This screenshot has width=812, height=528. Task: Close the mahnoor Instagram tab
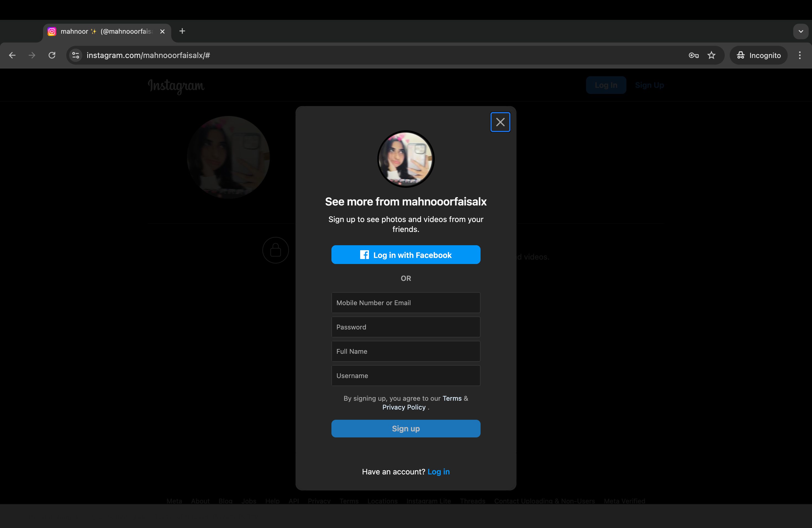(162, 31)
